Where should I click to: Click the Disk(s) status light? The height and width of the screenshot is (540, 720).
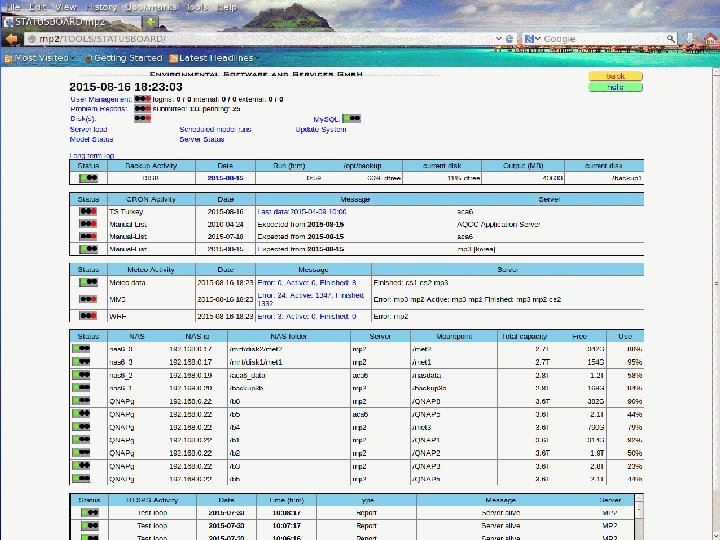coord(142,118)
